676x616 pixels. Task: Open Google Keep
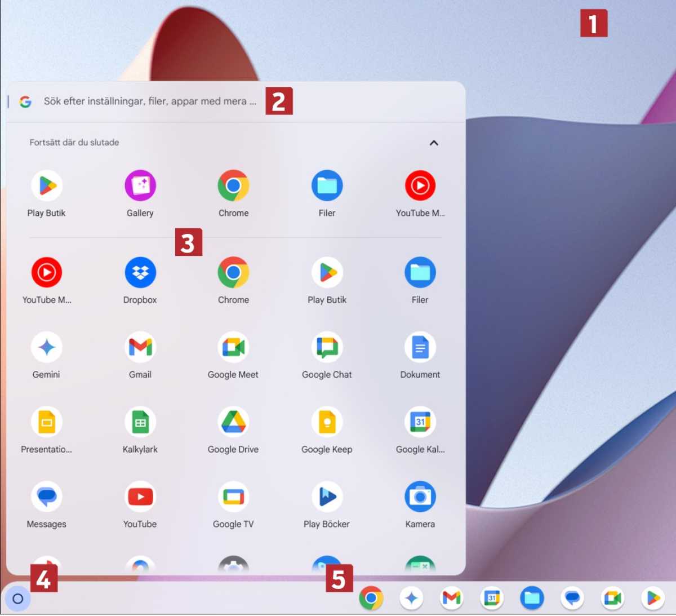point(327,423)
